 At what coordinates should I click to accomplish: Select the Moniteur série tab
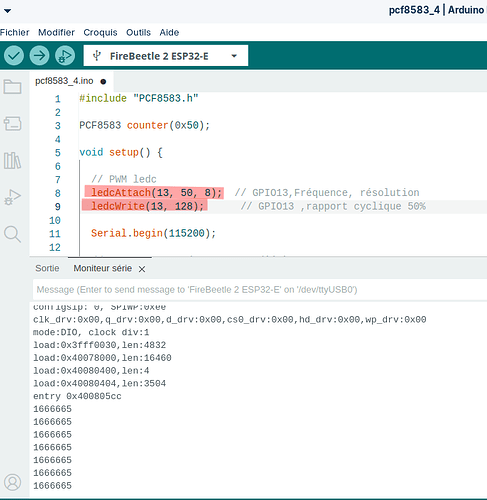[103, 268]
